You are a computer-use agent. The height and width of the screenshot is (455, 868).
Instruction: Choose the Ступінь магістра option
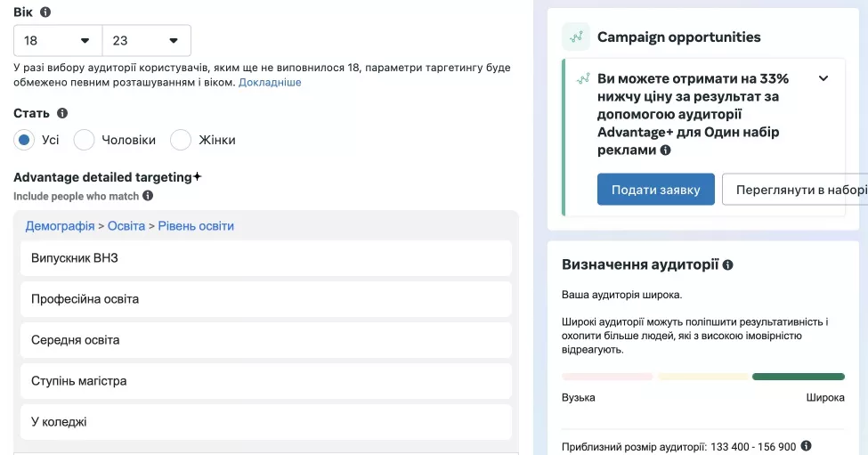coord(266,381)
